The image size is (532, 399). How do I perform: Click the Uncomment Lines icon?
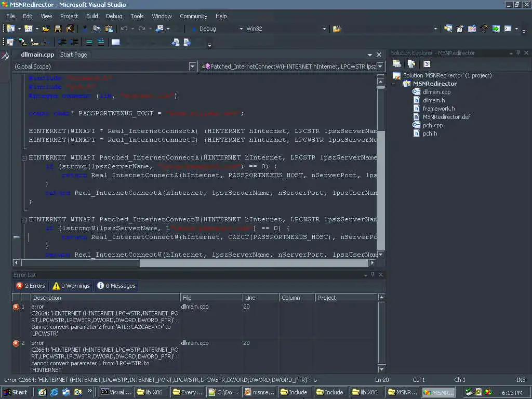coord(101,42)
